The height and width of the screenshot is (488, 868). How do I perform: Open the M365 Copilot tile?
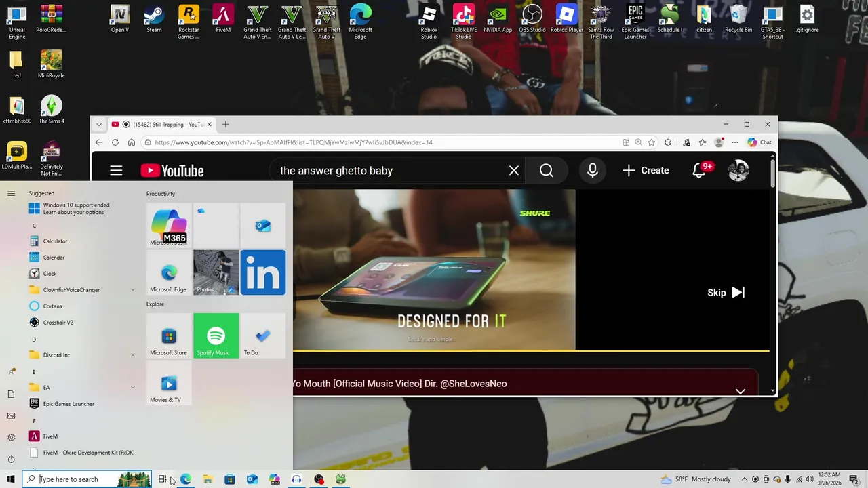click(169, 226)
